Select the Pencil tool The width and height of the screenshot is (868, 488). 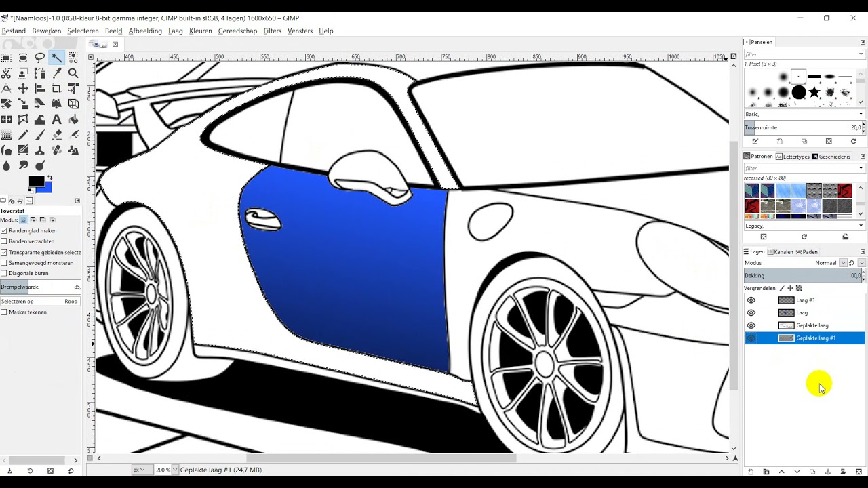(x=23, y=135)
